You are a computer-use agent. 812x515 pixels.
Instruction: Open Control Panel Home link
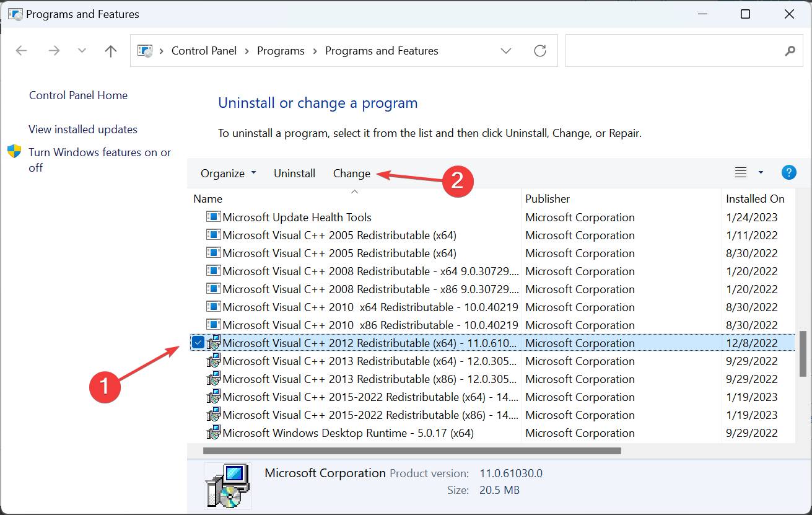tap(79, 95)
